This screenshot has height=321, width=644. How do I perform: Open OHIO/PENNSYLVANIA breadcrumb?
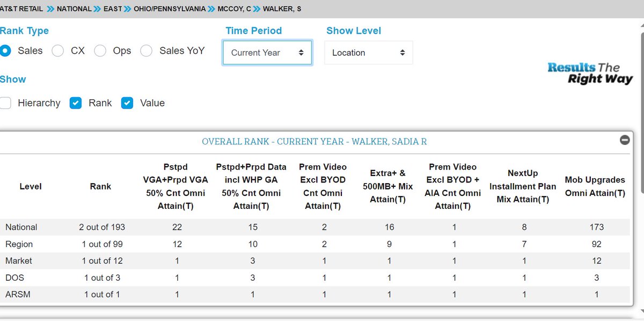click(x=169, y=9)
